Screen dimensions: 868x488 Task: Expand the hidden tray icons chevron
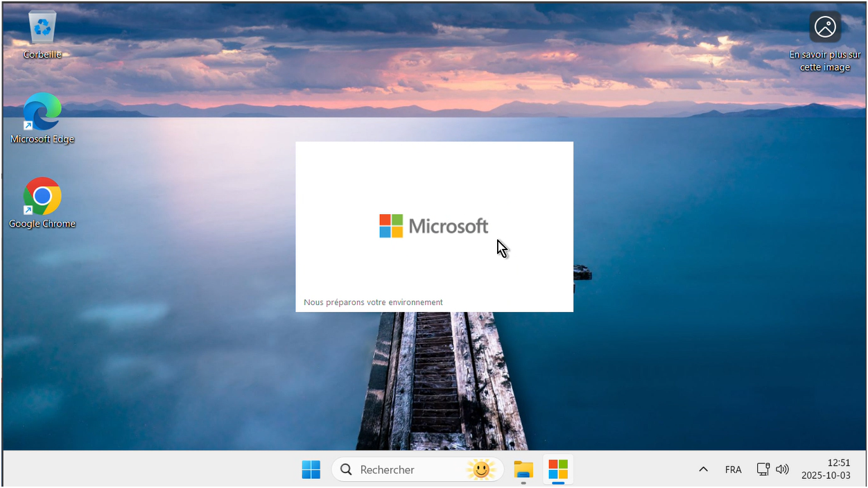click(703, 469)
